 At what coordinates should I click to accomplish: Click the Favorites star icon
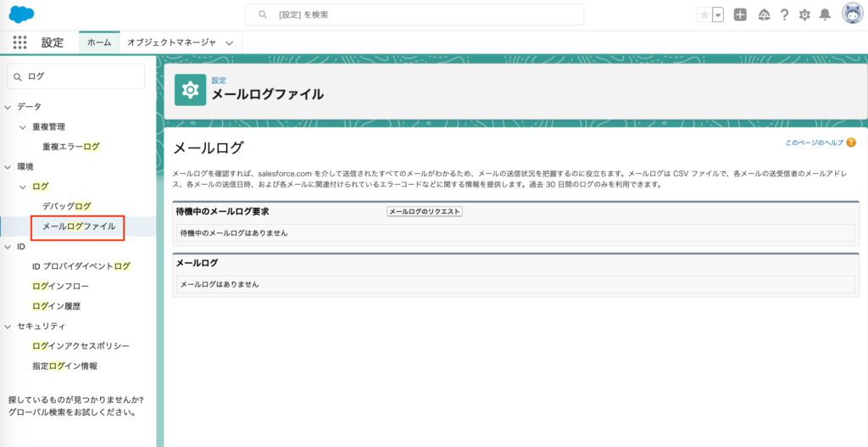click(704, 14)
